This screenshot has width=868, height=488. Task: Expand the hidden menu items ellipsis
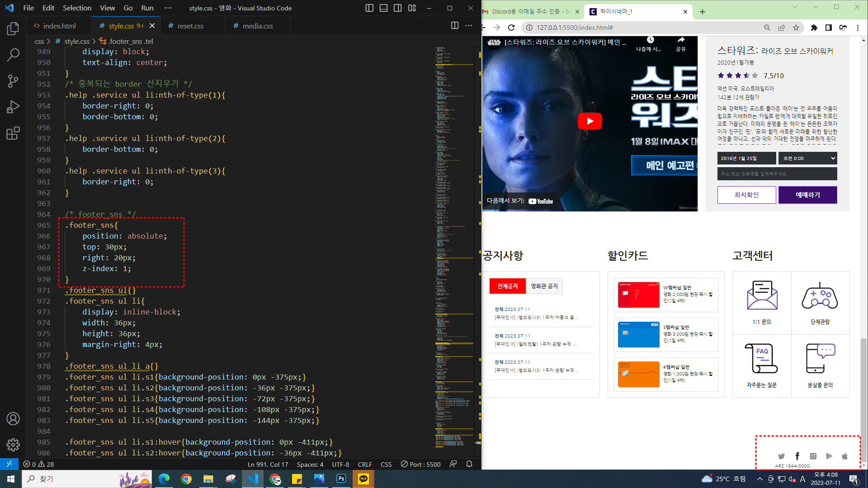tap(168, 8)
